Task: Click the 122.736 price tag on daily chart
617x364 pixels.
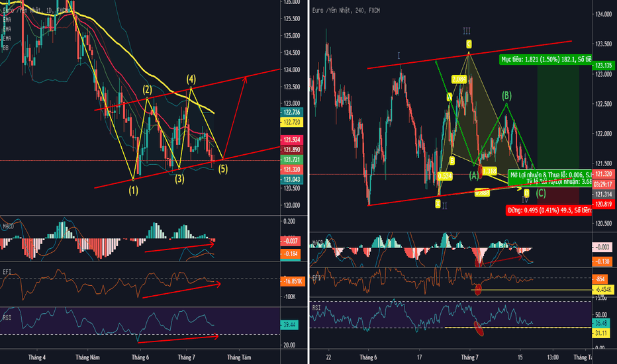Action: coord(291,112)
